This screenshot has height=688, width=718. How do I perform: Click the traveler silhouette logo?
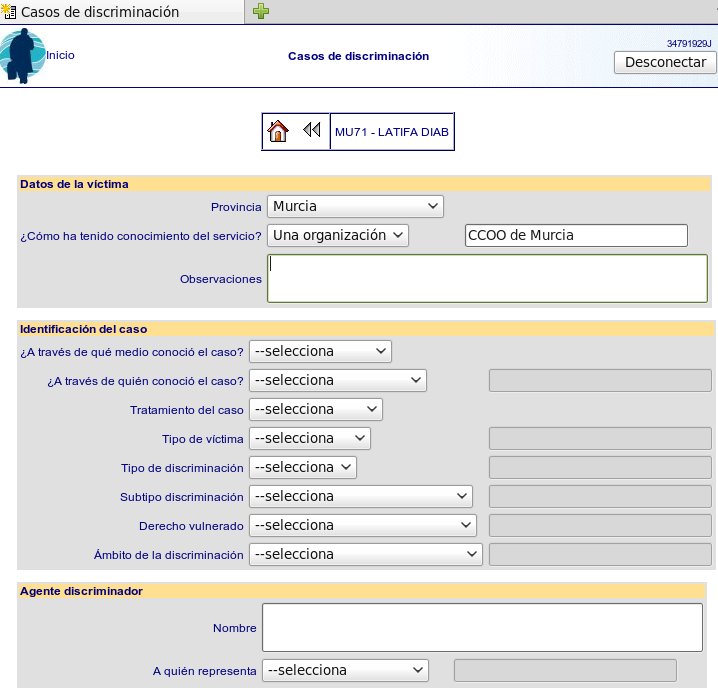point(22,56)
